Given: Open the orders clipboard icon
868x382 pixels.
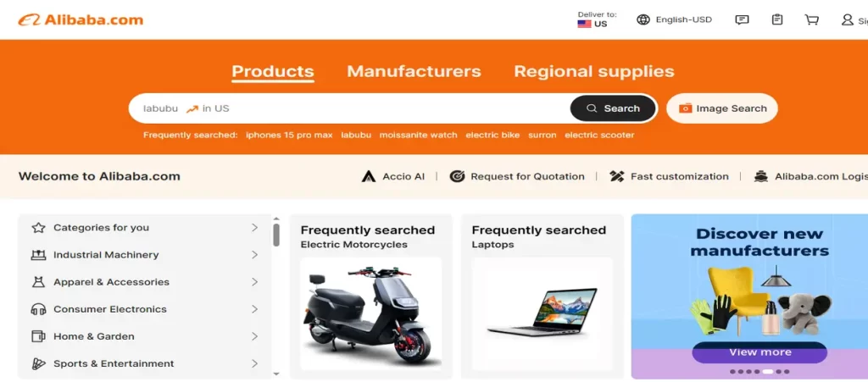Looking at the screenshot, I should tap(777, 19).
